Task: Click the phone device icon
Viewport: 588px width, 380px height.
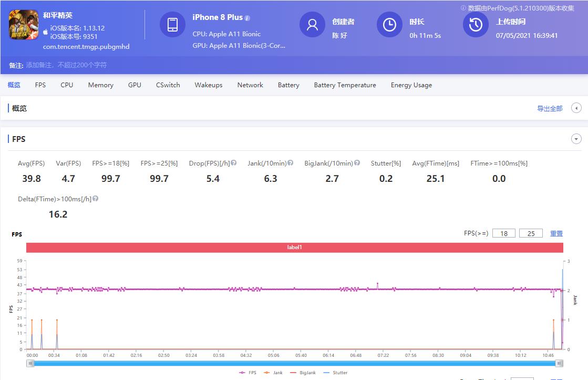Action: click(x=173, y=25)
